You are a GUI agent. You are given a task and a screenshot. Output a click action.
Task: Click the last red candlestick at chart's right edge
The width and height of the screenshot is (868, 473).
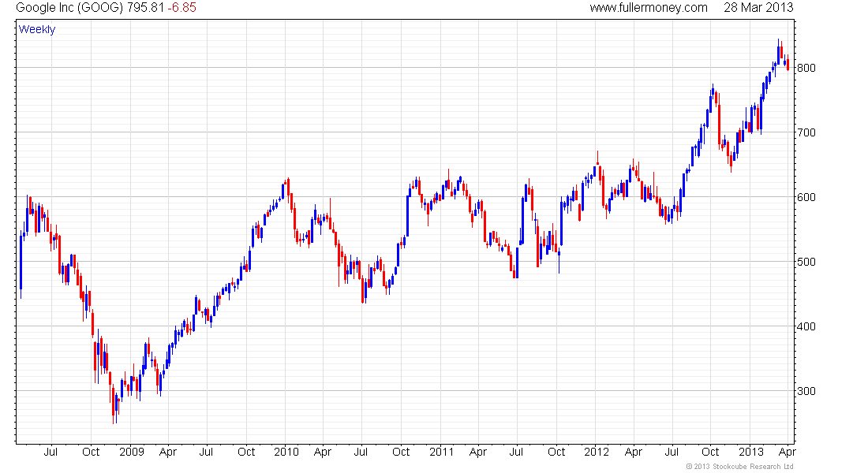(788, 63)
